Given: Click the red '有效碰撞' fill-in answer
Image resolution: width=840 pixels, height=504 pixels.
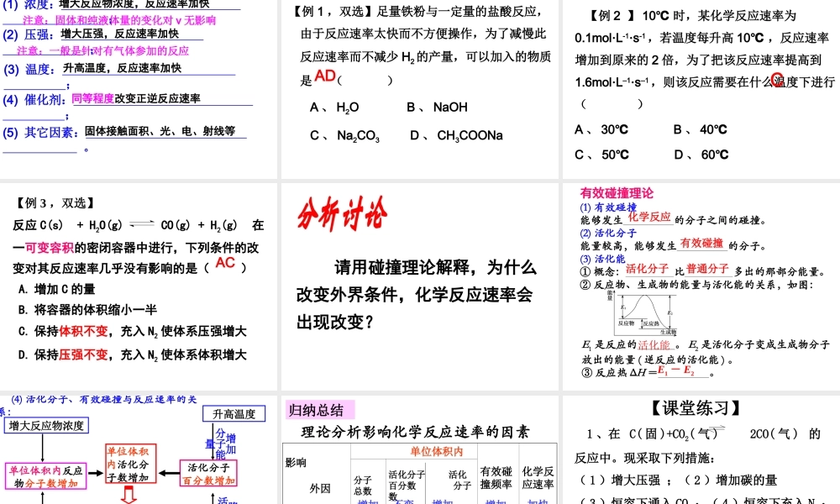Looking at the screenshot, I should coord(701,243).
